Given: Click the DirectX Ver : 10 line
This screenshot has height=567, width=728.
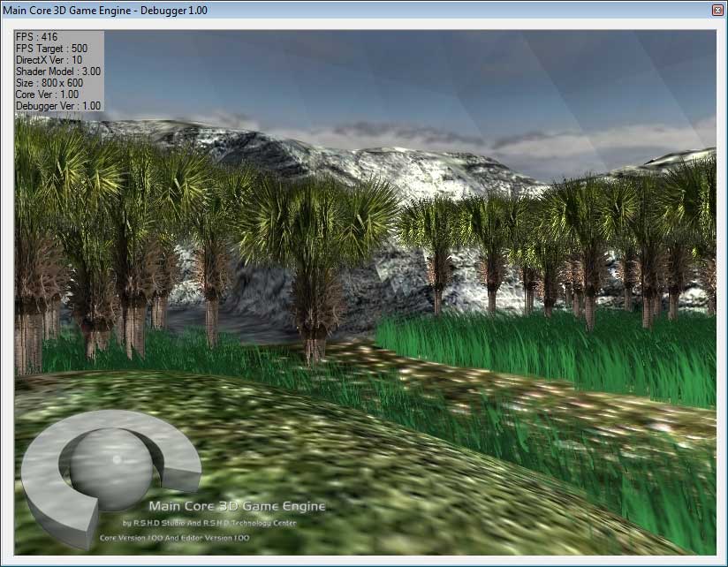Looking at the screenshot, I should 49,60.
